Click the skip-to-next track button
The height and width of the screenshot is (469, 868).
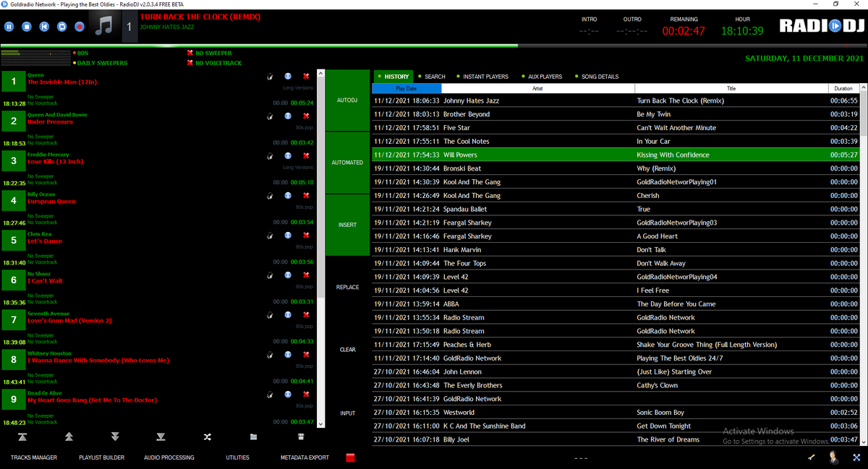tap(44, 27)
